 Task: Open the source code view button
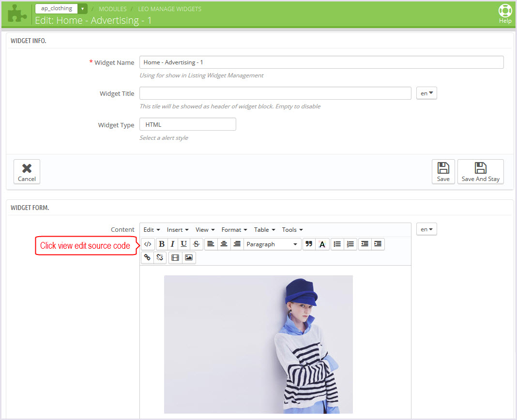pyautogui.click(x=148, y=244)
